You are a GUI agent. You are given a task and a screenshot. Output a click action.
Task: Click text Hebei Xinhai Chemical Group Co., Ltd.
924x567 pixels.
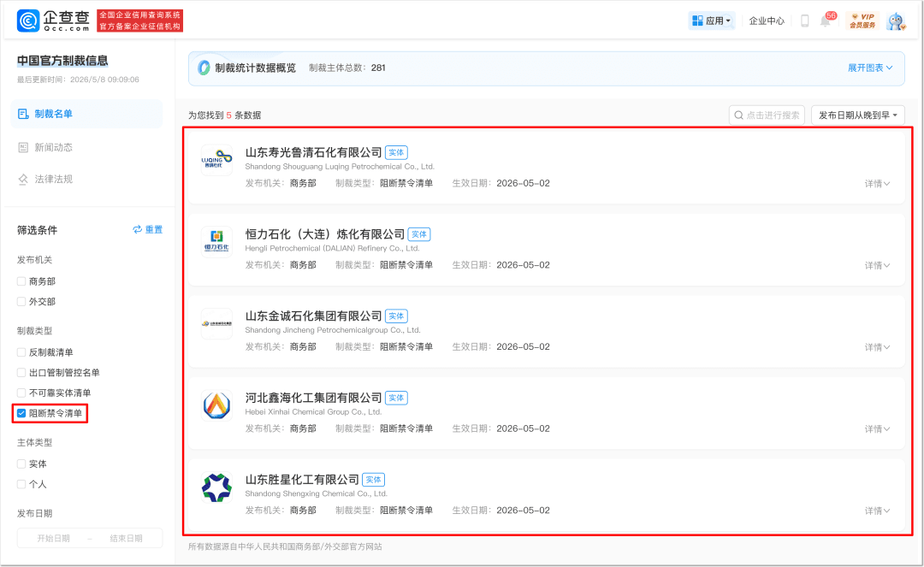tap(313, 412)
